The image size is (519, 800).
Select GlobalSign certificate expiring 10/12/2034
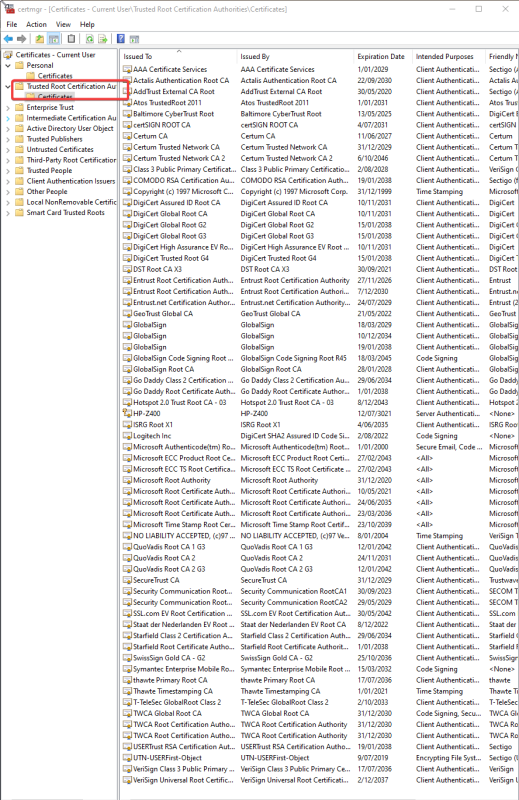[x=150, y=336]
